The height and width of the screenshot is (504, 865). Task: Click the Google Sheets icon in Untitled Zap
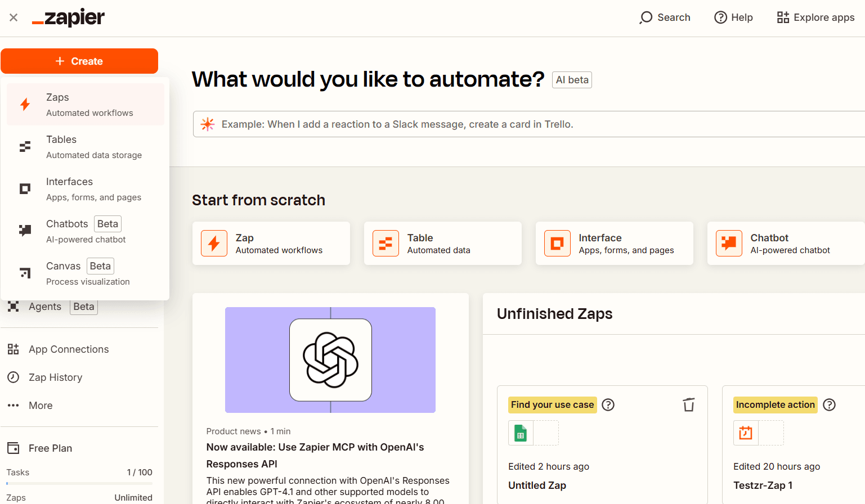pyautogui.click(x=521, y=433)
